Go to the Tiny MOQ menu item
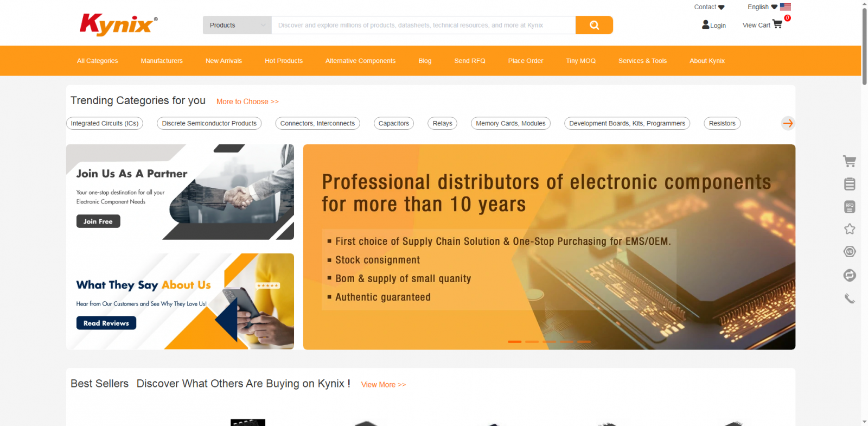The width and height of the screenshot is (868, 426). (x=580, y=61)
